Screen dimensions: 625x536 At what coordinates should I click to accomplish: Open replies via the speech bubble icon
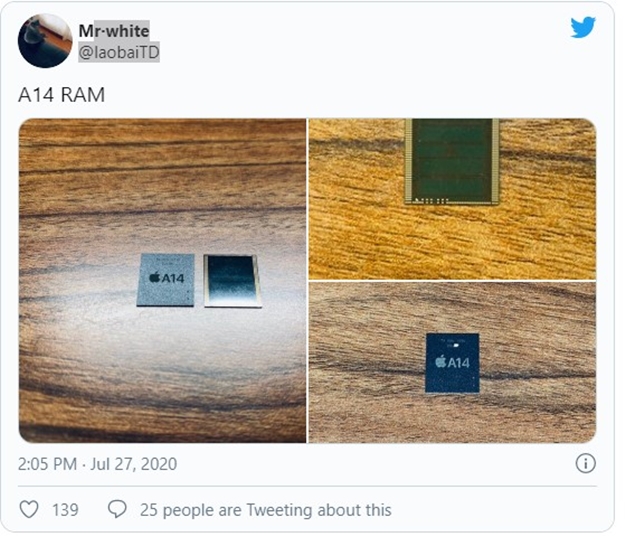[117, 509]
